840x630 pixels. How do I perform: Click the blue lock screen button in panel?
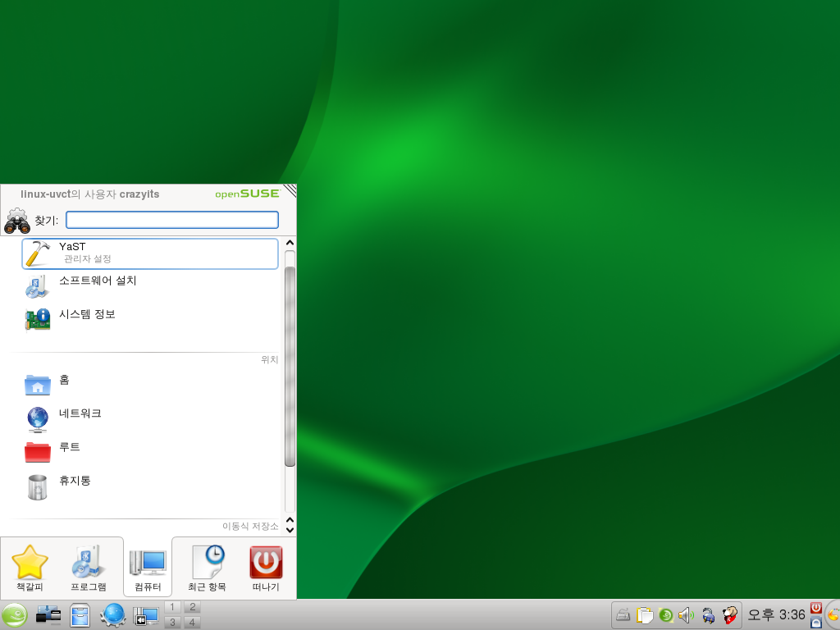816,623
